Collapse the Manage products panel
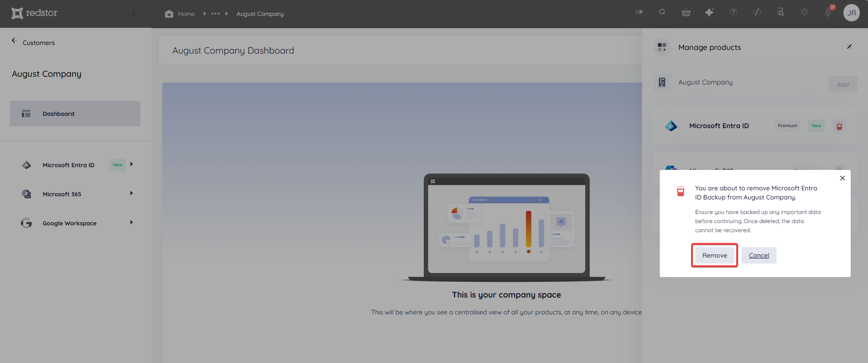Screen dimensions: 868x363 point(849,46)
